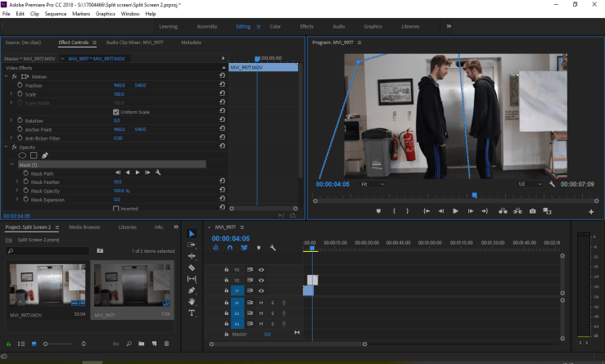Expand the Mask Opacity parameter

pyautogui.click(x=17, y=191)
